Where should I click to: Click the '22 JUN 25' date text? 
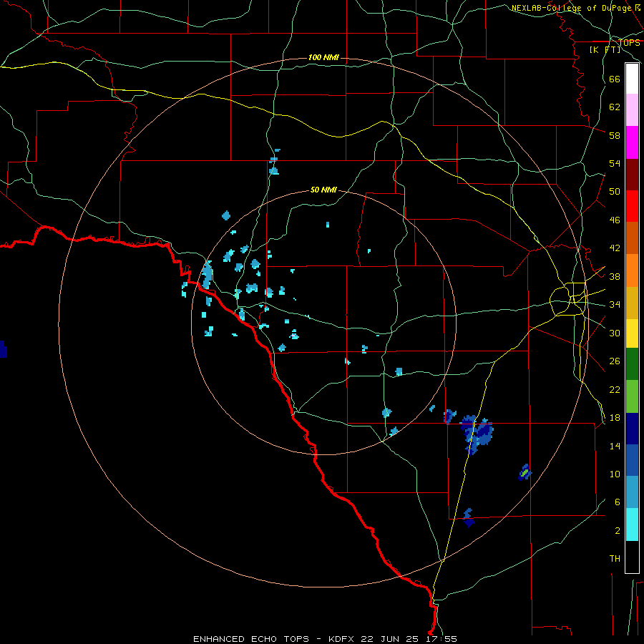(390, 639)
